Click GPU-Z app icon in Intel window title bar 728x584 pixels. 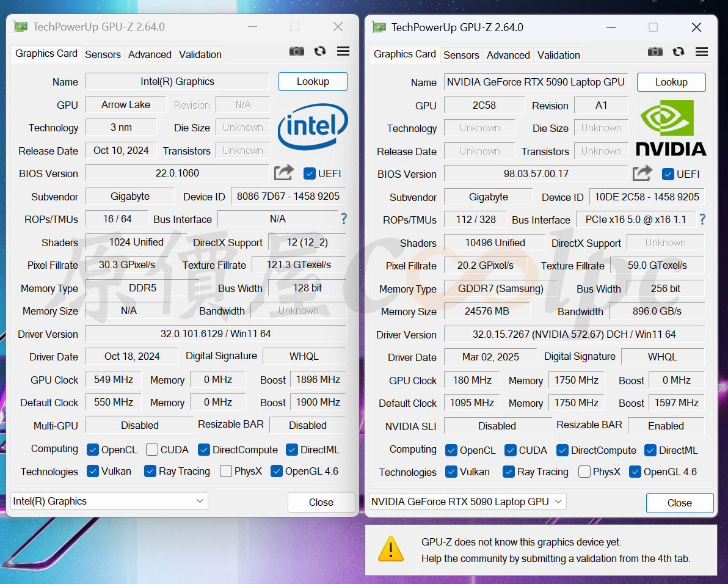click(20, 26)
